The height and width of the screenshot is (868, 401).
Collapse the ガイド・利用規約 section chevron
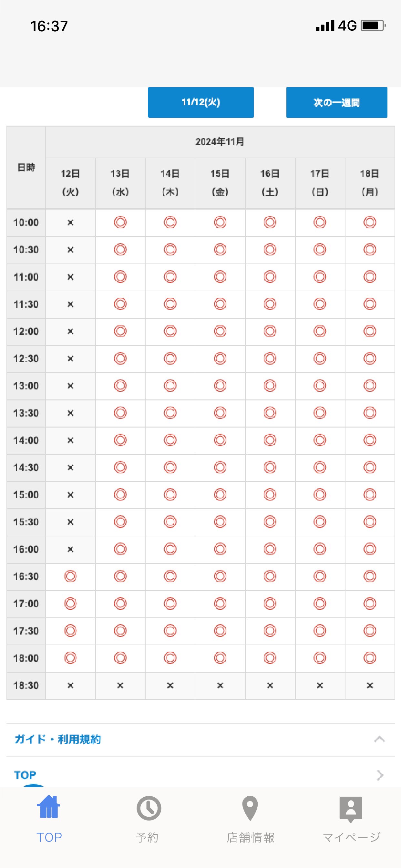click(x=380, y=739)
